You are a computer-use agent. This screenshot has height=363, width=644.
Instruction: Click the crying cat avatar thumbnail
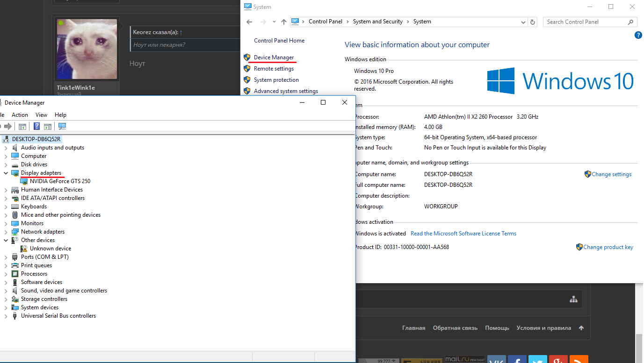[x=87, y=49]
